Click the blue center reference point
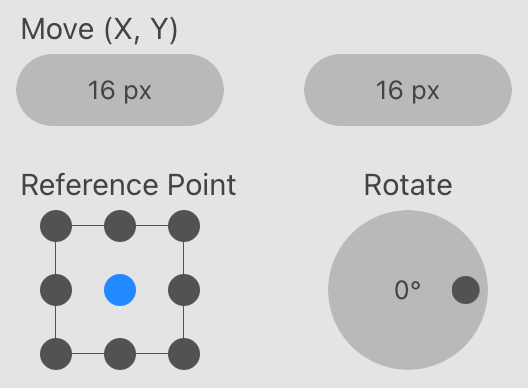The image size is (528, 388). click(x=120, y=290)
